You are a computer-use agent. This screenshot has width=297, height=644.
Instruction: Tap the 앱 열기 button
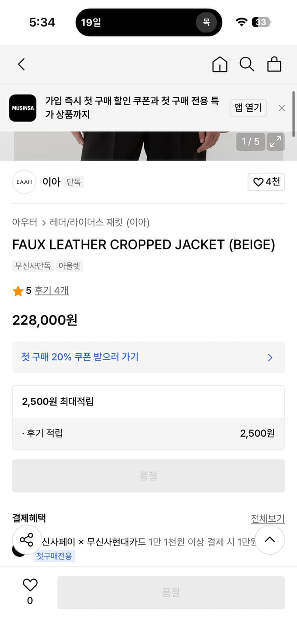(x=248, y=108)
